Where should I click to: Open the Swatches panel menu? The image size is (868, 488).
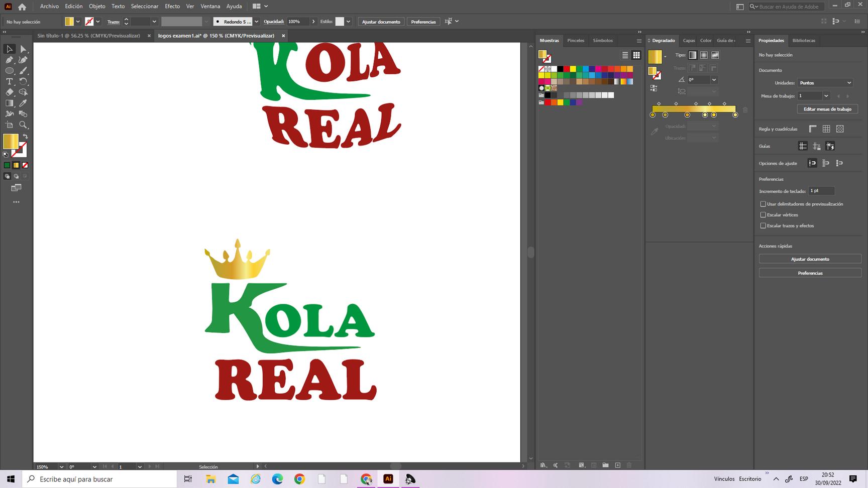tap(639, 41)
